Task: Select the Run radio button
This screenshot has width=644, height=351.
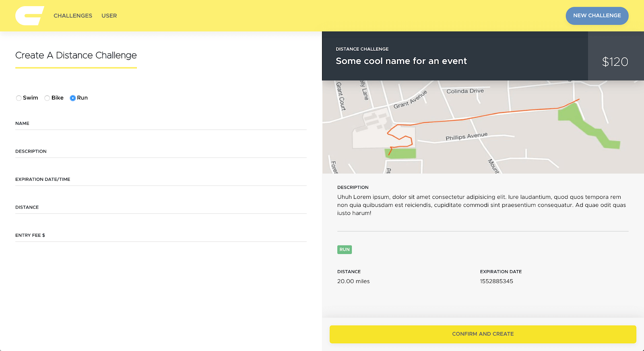Action: 72,98
